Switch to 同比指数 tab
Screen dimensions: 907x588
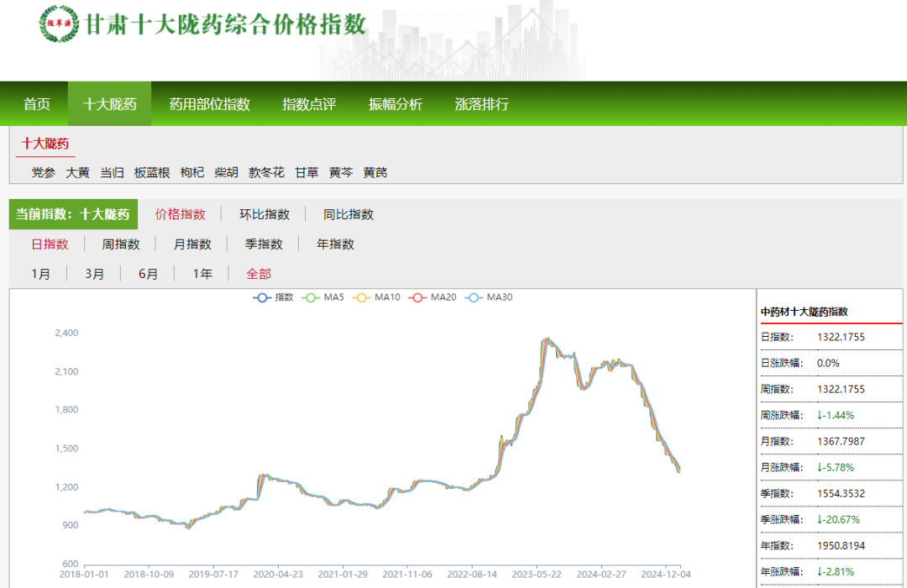click(349, 214)
